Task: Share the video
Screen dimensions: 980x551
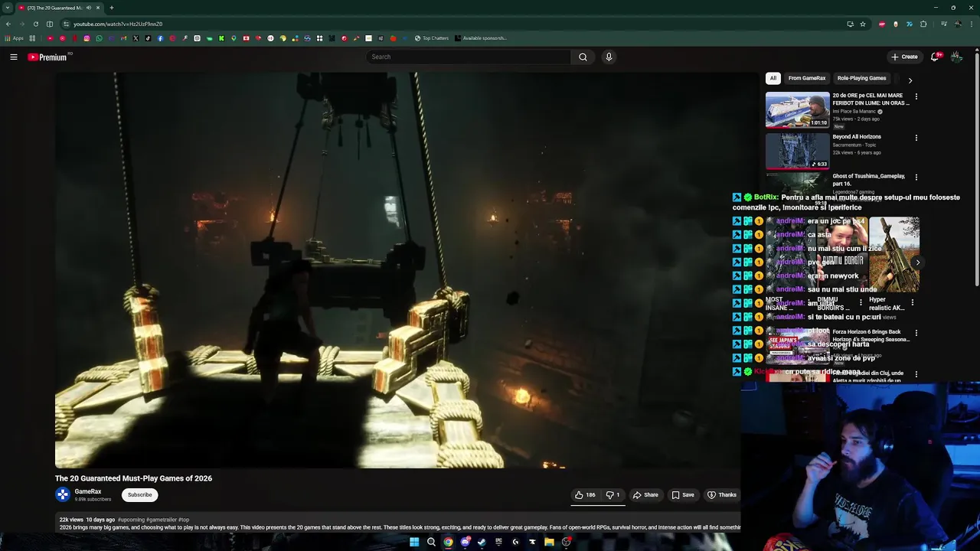Action: (645, 495)
